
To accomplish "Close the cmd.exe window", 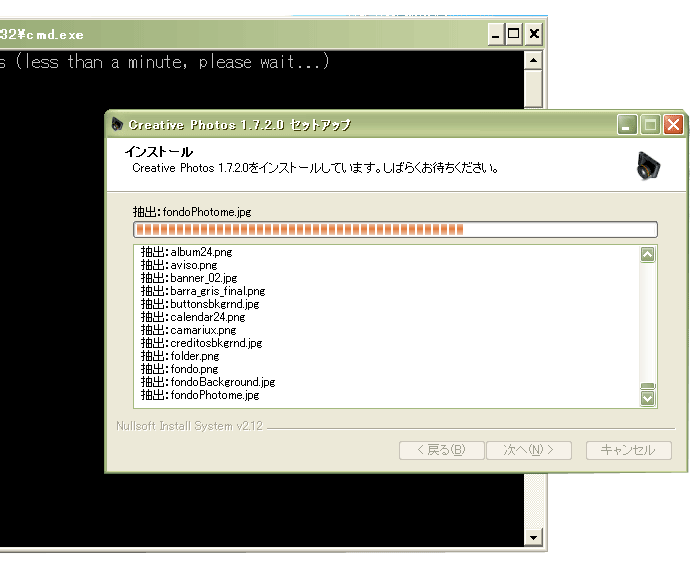I will click(534, 35).
